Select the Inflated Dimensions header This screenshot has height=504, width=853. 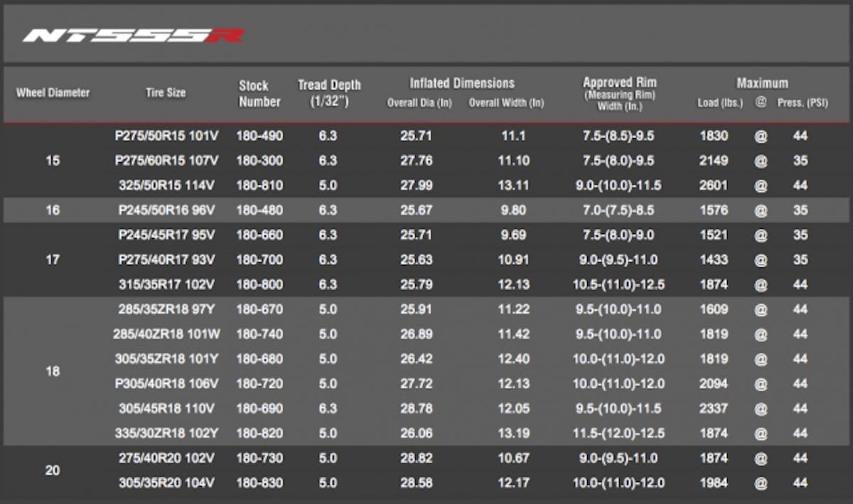pyautogui.click(x=461, y=81)
